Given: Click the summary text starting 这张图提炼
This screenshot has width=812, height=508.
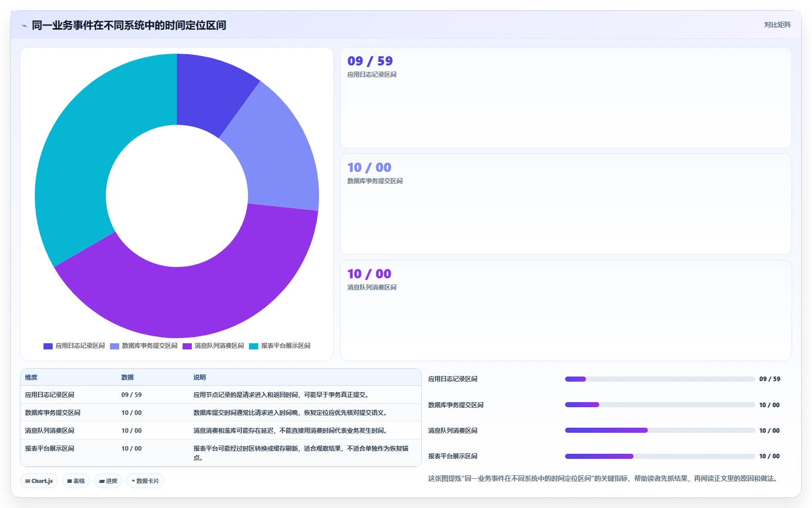Looking at the screenshot, I should coord(603,479).
